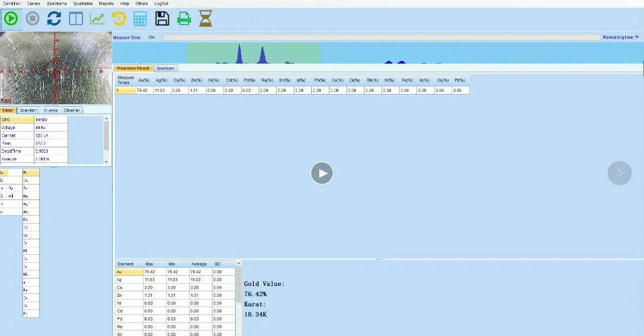Click the Au(%) column header
The image size is (644, 336).
pyautogui.click(x=144, y=80)
